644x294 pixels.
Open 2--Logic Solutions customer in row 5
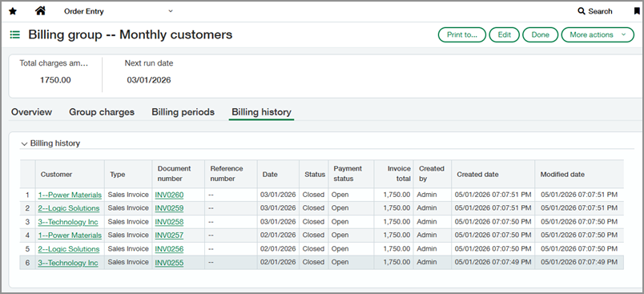[x=69, y=249]
